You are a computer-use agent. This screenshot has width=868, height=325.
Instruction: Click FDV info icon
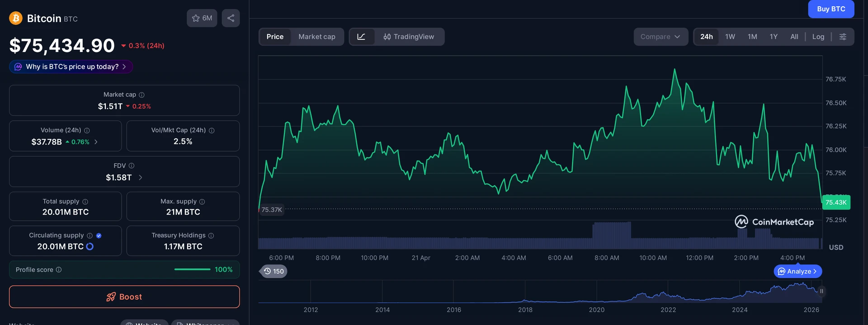(132, 166)
